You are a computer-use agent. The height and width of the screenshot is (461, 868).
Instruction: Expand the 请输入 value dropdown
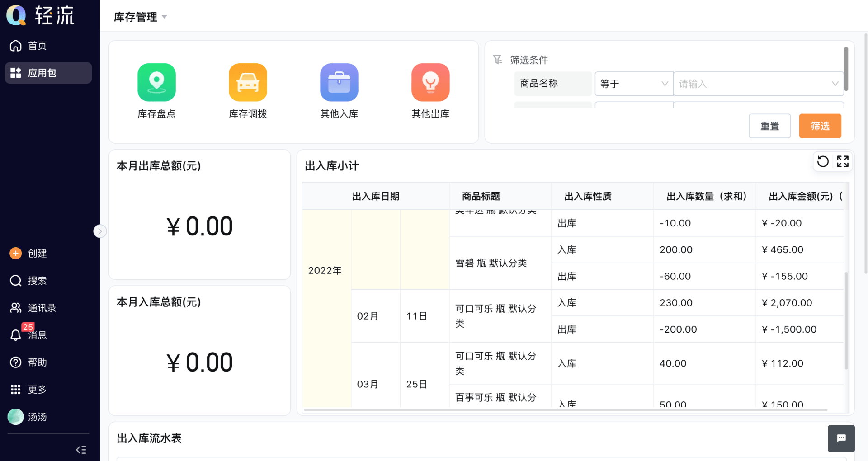[x=835, y=84]
